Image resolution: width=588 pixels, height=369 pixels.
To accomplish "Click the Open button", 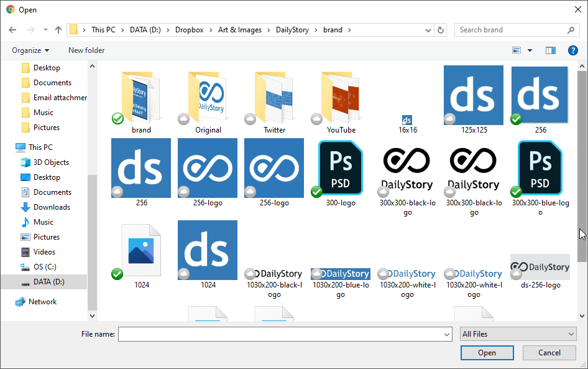I will coord(487,352).
